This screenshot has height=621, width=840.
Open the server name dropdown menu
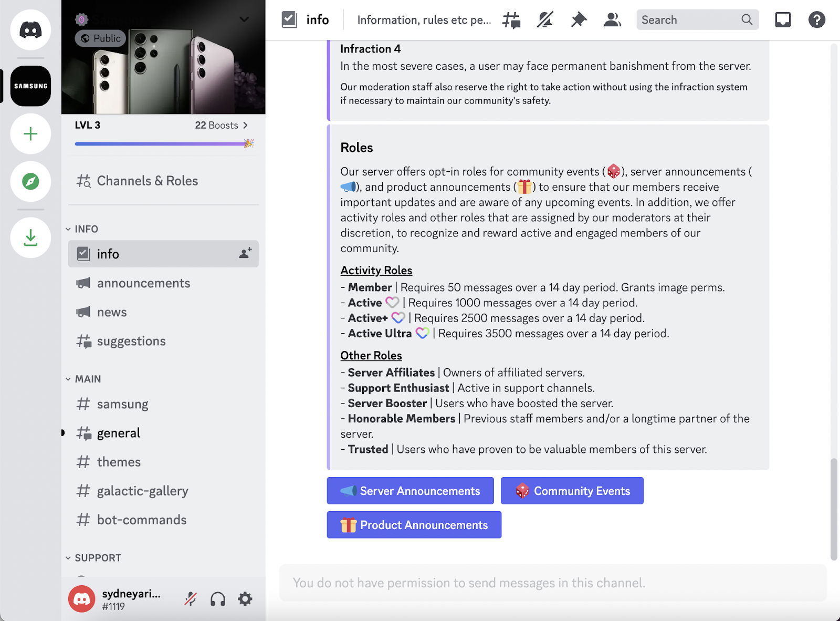tap(243, 19)
